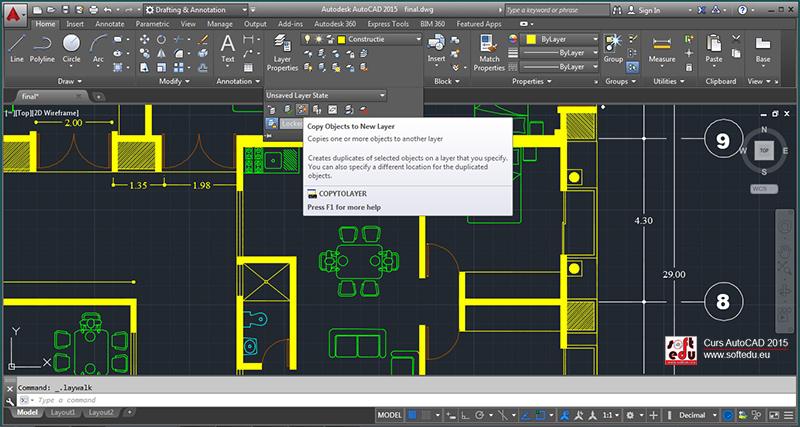Click the Help question mark icon
Viewport: 800px width, 427px height.
(x=742, y=10)
